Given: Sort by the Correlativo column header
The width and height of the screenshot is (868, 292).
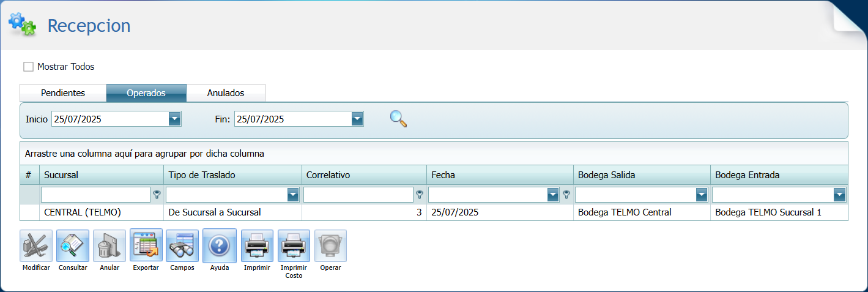Looking at the screenshot, I should 364,175.
